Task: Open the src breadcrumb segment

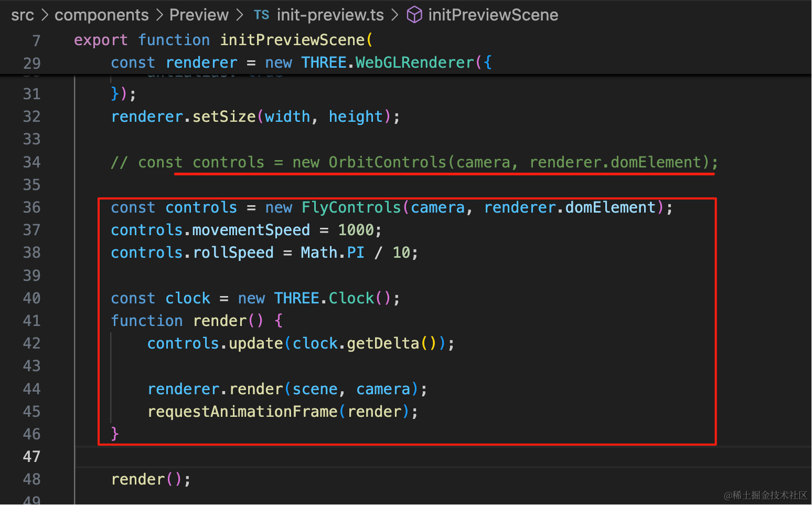Action: point(23,15)
